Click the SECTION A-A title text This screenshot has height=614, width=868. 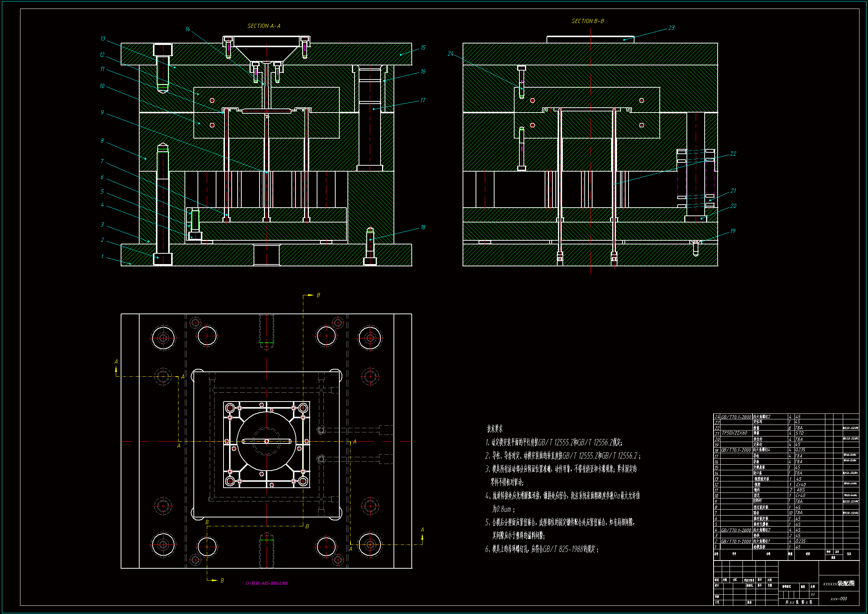coord(264,26)
